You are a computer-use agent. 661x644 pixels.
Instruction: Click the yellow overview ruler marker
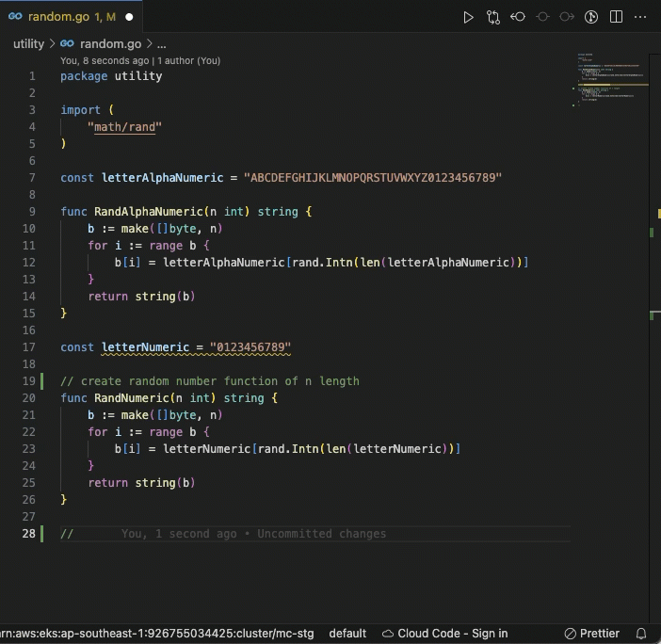658,214
